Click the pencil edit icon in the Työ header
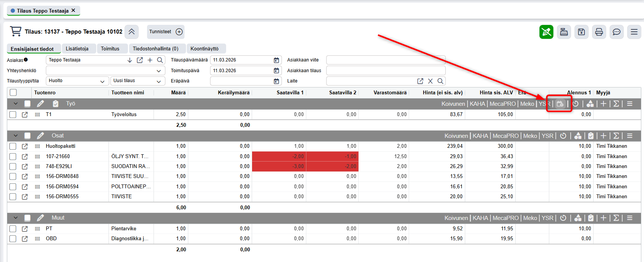Viewport: 644px width, 262px height. 40,104
